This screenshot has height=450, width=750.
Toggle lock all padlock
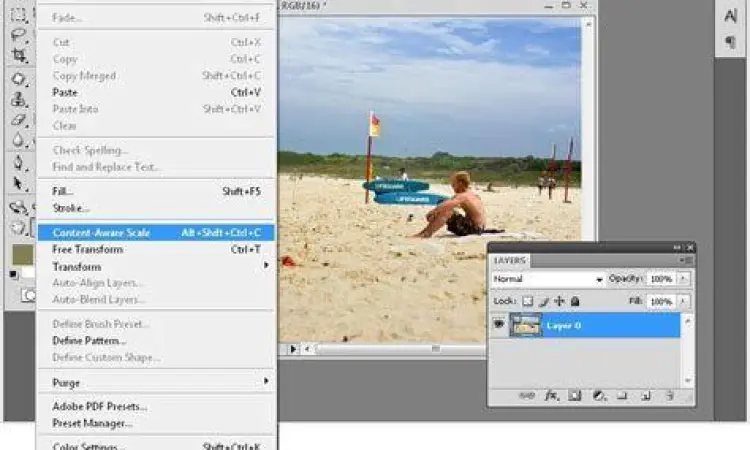pyautogui.click(x=575, y=301)
